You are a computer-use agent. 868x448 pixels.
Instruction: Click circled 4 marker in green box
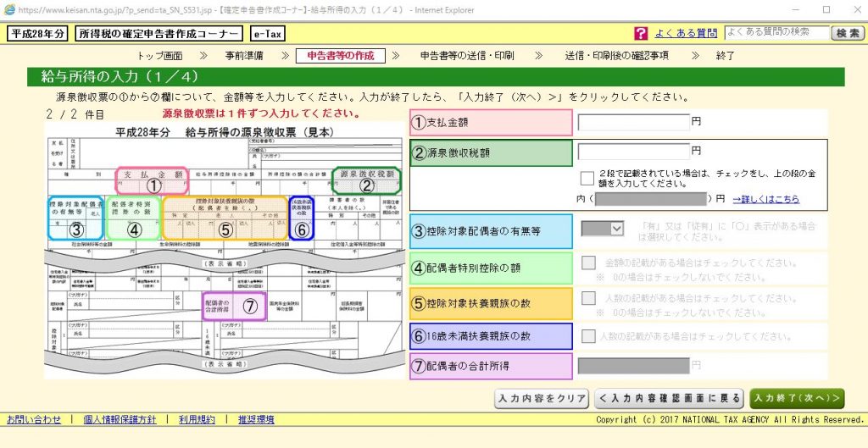(x=133, y=229)
